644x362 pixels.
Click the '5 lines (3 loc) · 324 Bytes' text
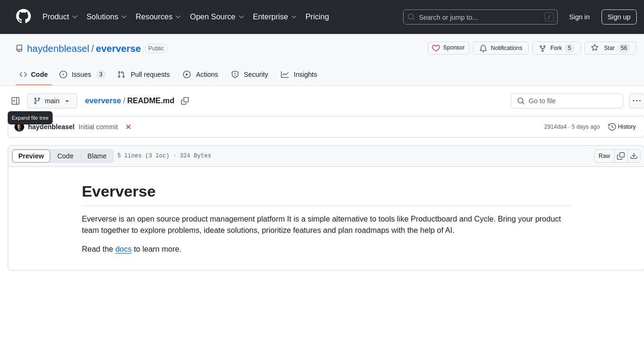click(x=164, y=156)
